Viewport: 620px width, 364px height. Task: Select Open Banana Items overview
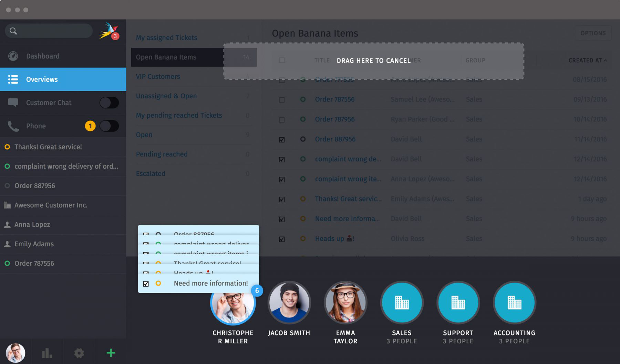(x=194, y=57)
